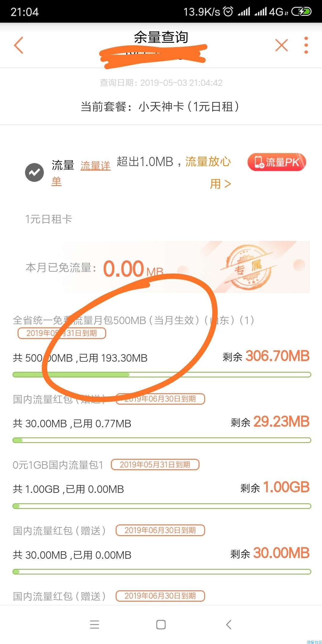The height and width of the screenshot is (644, 322).
Task: Tap the orange back arrow in header
Action: pyautogui.click(x=18, y=45)
